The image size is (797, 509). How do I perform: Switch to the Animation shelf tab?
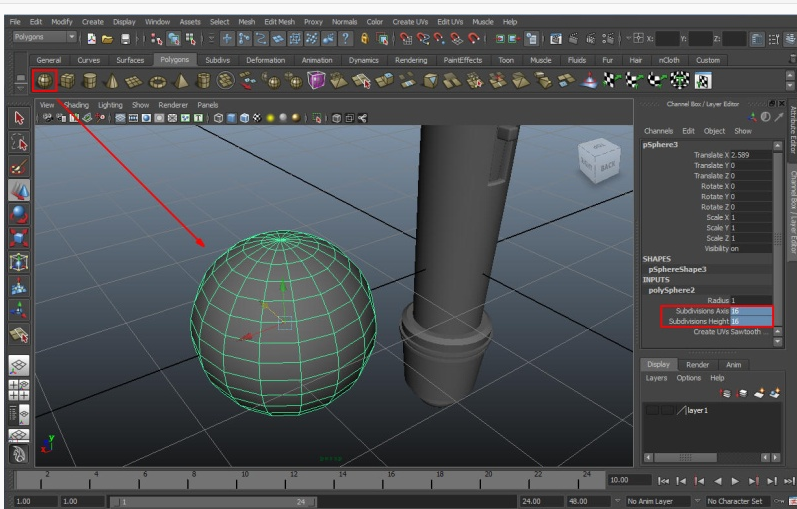tap(317, 60)
